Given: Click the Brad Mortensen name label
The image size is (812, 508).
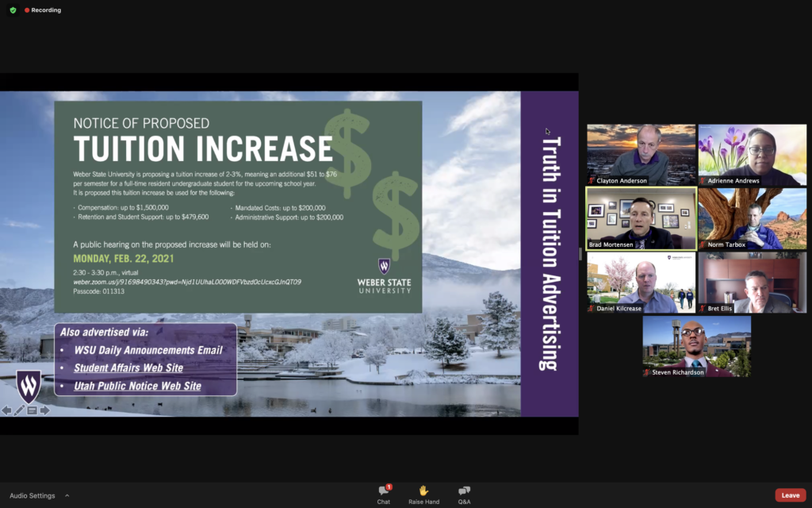Looking at the screenshot, I should [x=611, y=244].
